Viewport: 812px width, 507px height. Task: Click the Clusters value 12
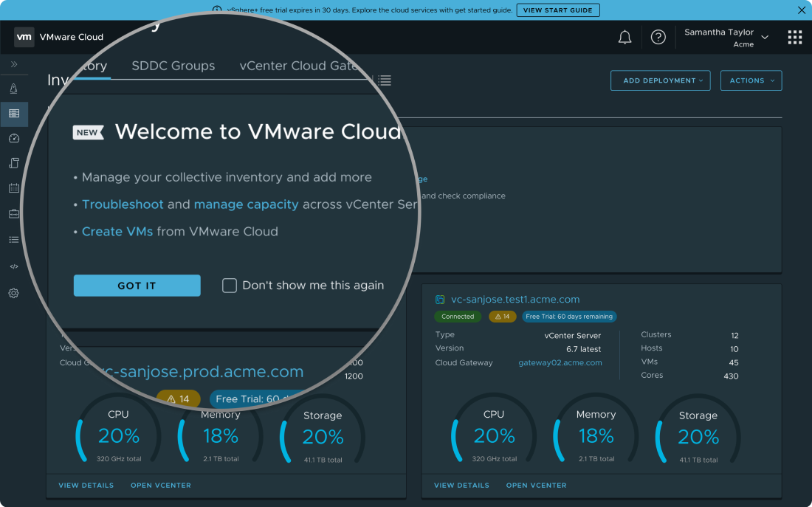click(x=734, y=336)
